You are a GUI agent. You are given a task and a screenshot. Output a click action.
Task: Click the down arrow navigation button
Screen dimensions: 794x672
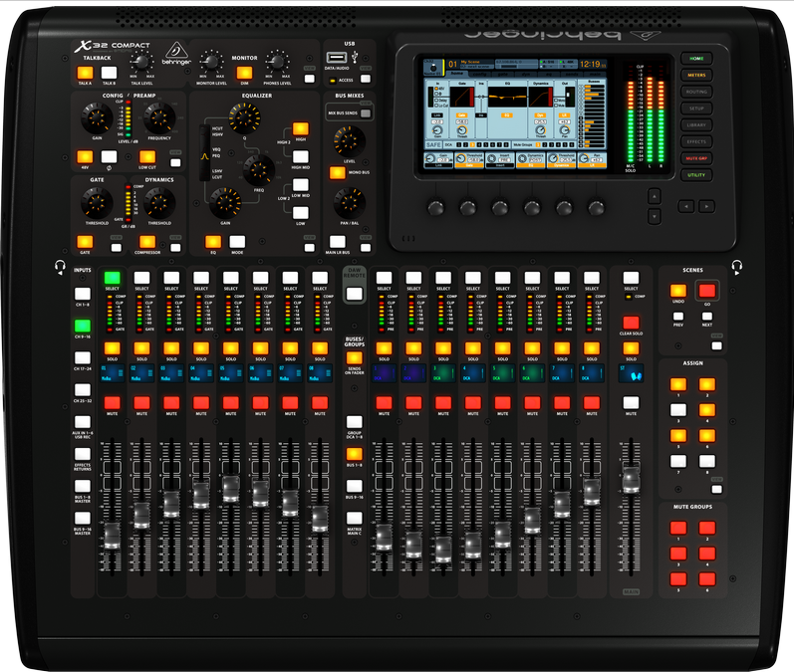point(655,216)
